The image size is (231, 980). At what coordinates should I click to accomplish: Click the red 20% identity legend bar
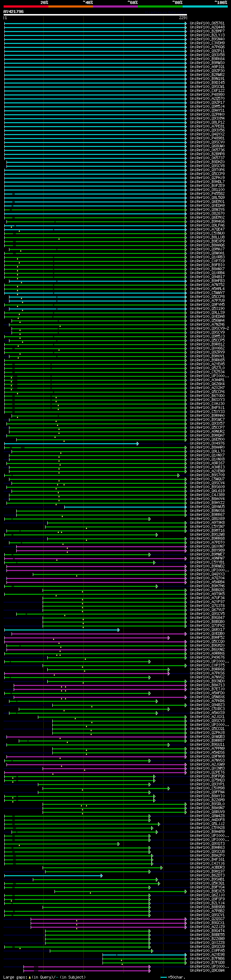pyautogui.click(x=26, y=6)
